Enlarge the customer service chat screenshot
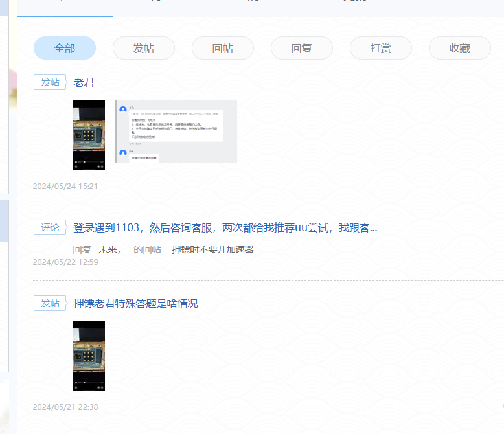The width and height of the screenshot is (504, 434). [176, 131]
